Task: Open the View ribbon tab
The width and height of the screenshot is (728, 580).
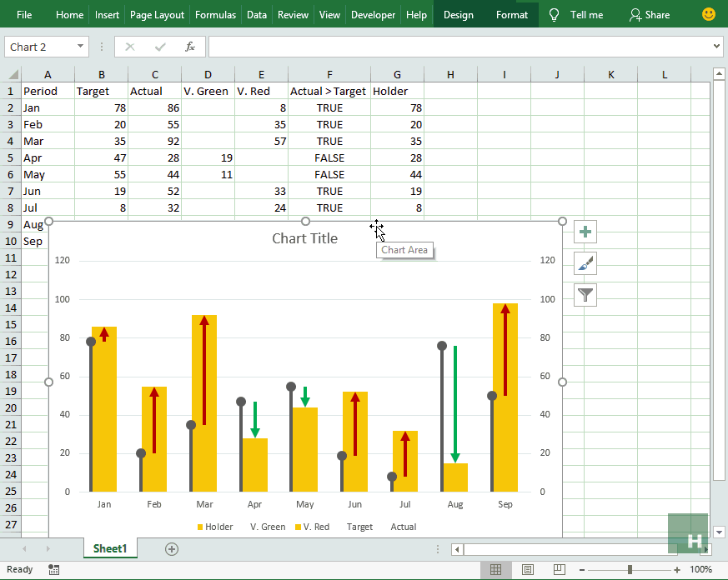Action: pos(329,15)
